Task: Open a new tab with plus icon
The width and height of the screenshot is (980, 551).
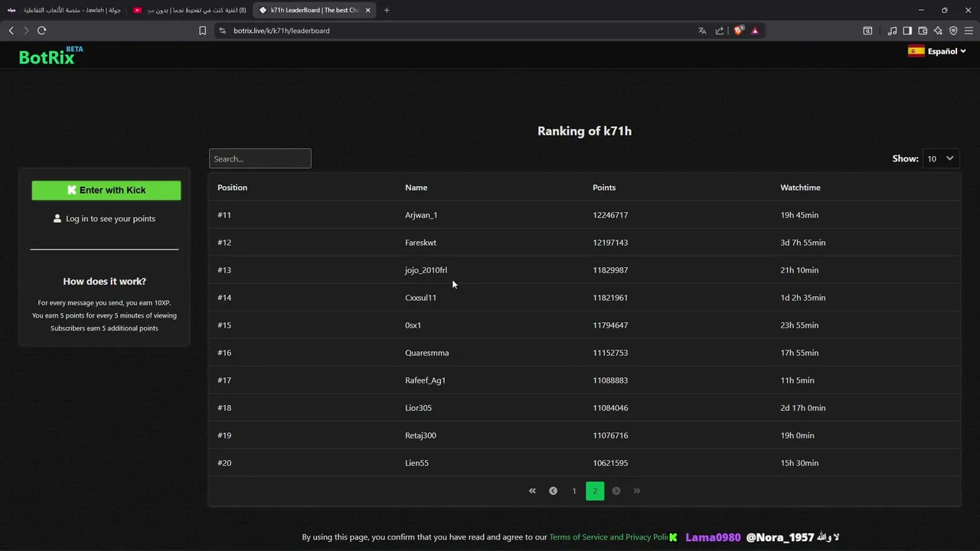Action: [x=387, y=10]
